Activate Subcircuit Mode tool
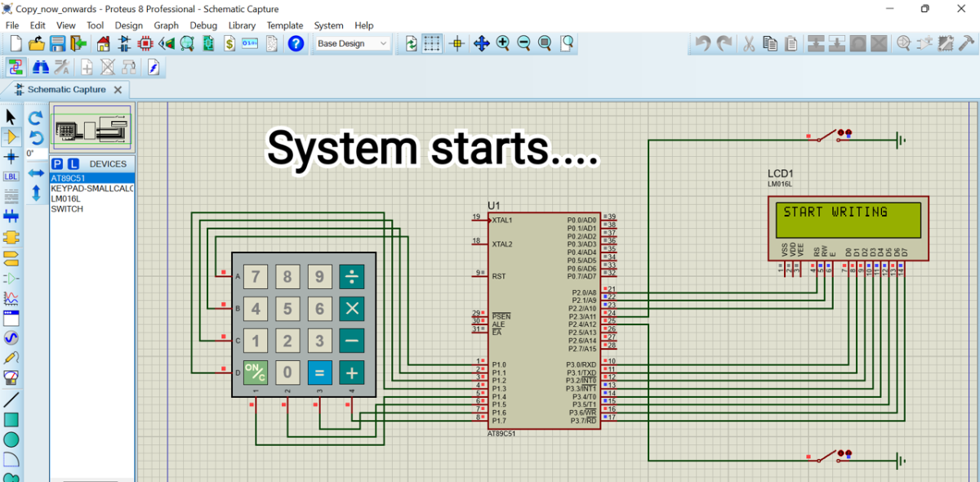The height and width of the screenshot is (482, 980). click(x=11, y=238)
